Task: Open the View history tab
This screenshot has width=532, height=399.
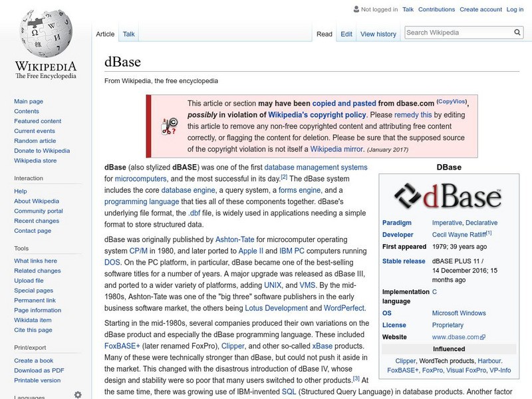Action: click(378, 33)
